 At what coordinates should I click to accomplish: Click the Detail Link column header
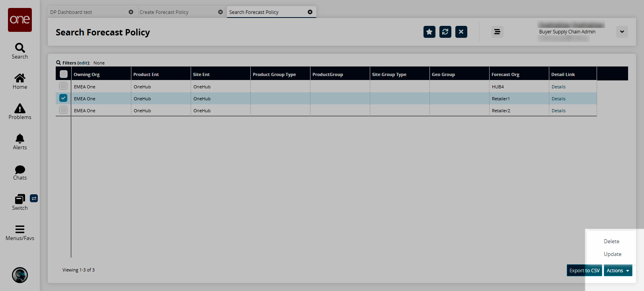point(573,74)
